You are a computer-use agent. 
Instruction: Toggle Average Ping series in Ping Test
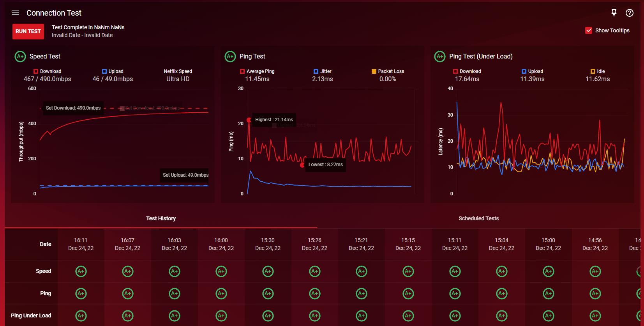pyautogui.click(x=257, y=71)
